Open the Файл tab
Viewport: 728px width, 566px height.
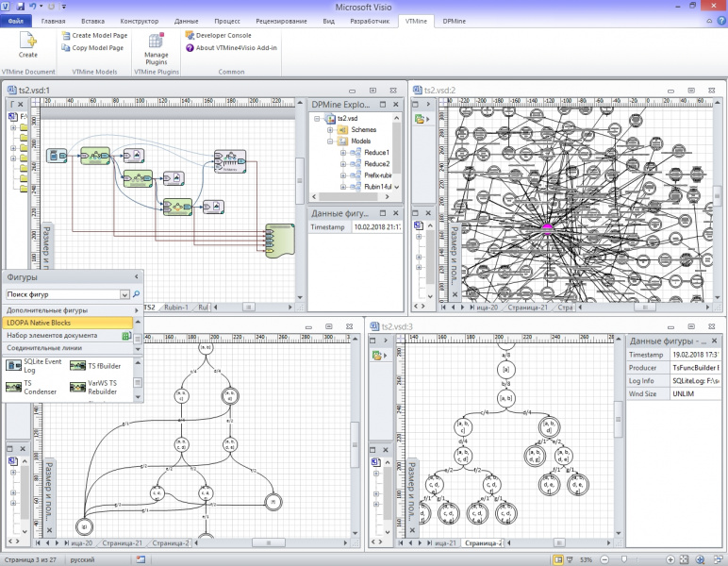[x=15, y=21]
